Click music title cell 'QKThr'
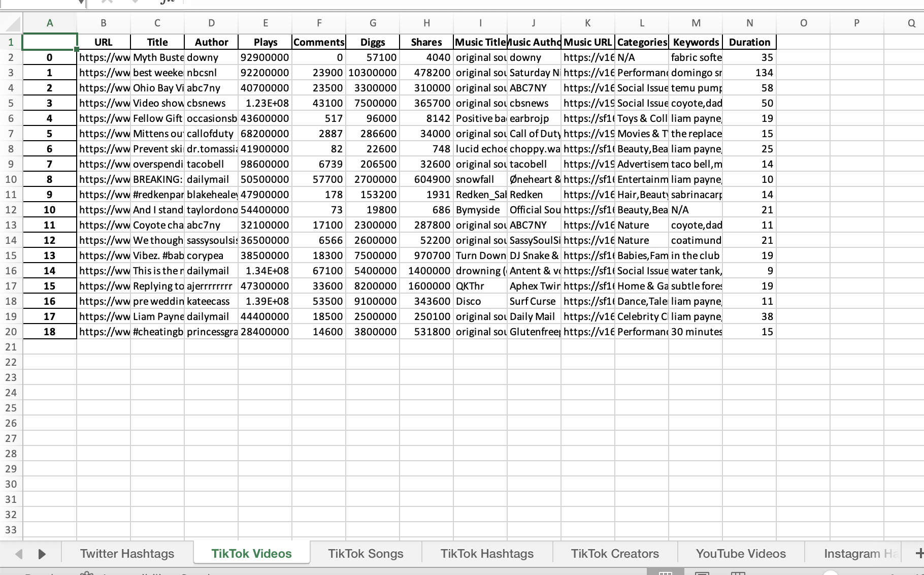924x575 pixels. click(480, 286)
